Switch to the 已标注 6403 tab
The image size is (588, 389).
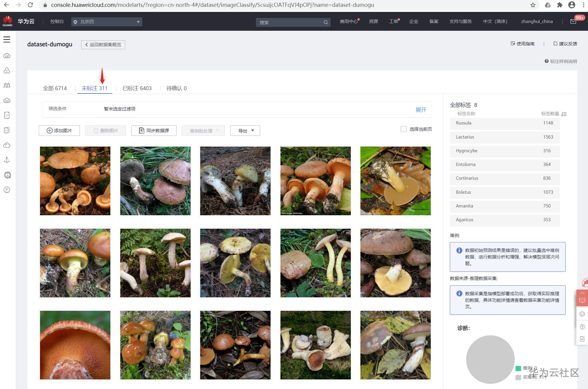(x=137, y=88)
